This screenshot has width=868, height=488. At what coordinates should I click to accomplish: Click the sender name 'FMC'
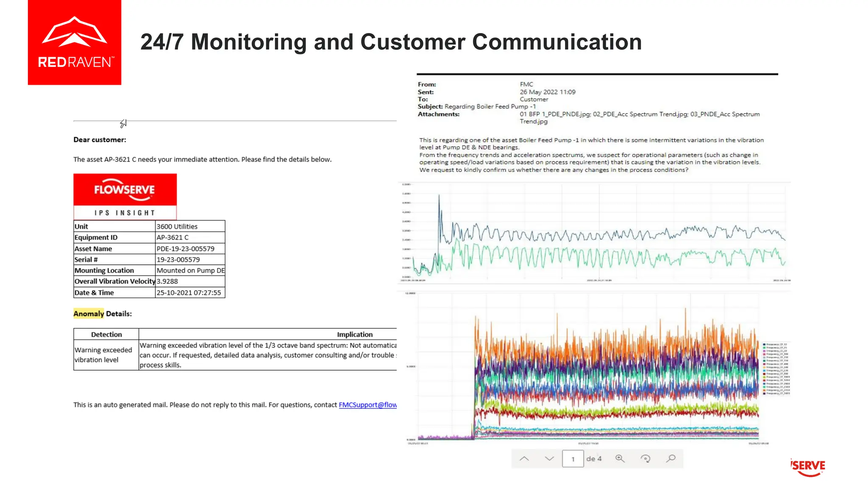[526, 84]
